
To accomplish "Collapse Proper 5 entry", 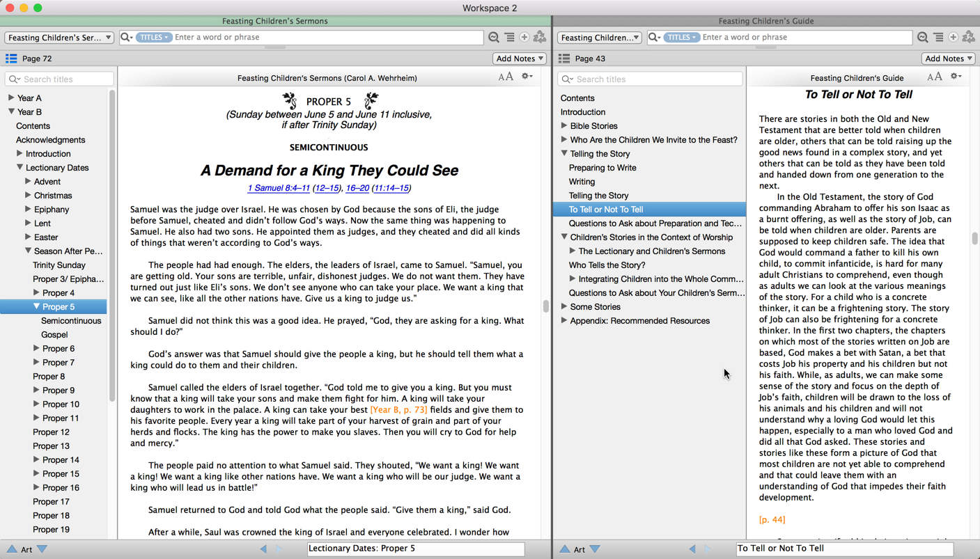I will [x=36, y=307].
